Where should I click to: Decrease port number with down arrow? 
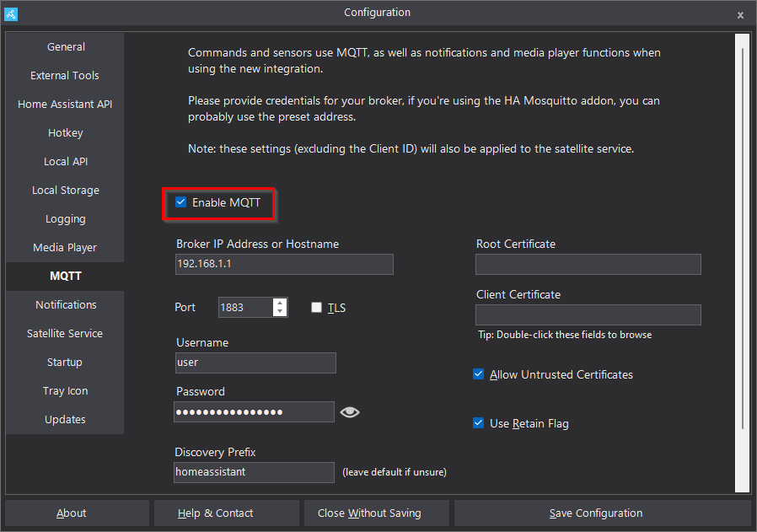tap(280, 311)
